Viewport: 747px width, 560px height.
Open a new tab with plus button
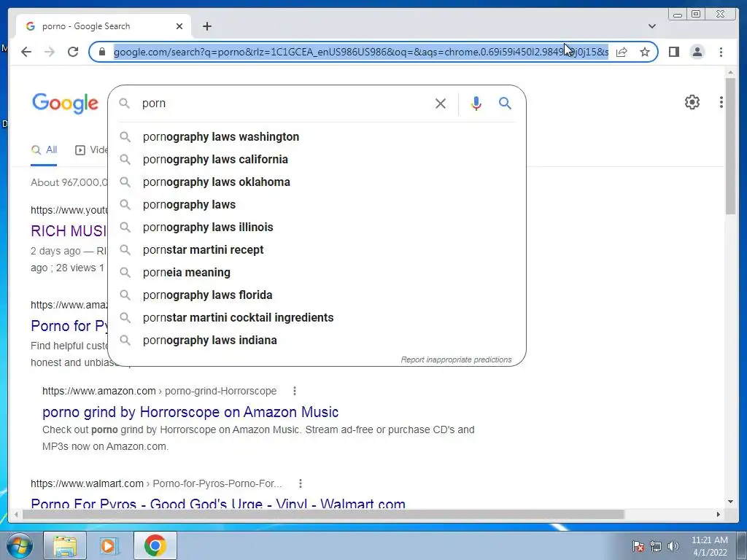(x=206, y=26)
